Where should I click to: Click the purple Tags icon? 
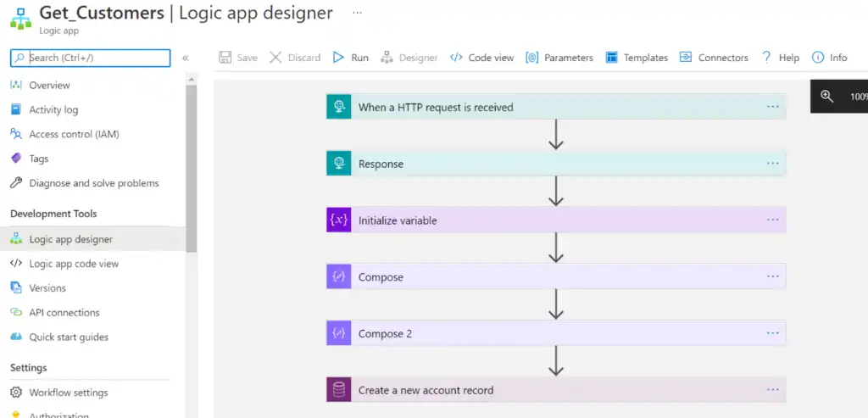click(16, 159)
